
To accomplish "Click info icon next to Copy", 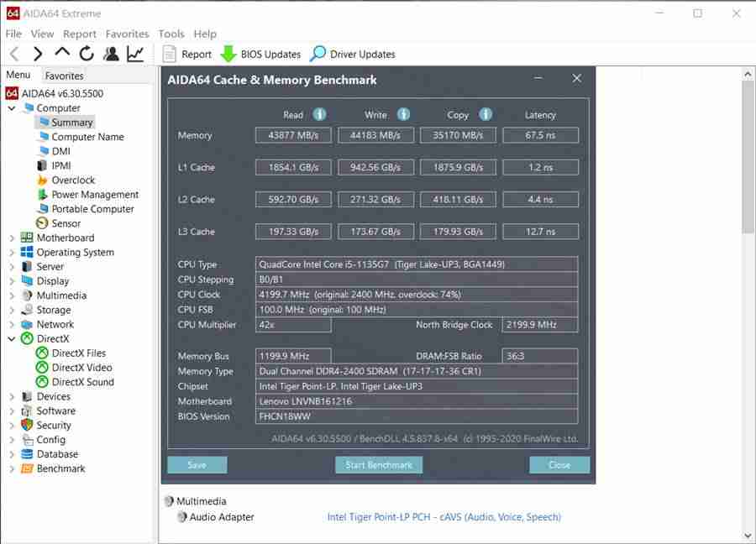I will coord(486,114).
